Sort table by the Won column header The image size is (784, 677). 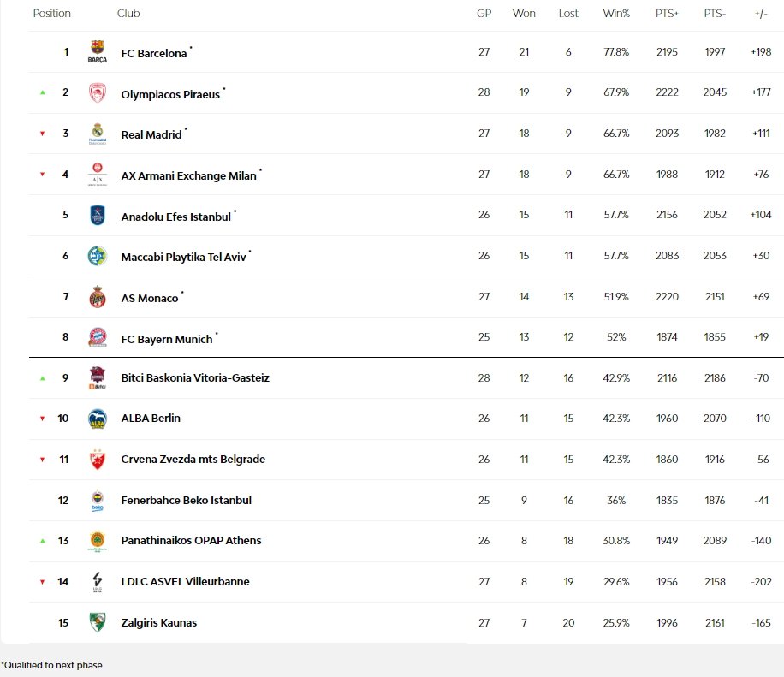click(524, 14)
